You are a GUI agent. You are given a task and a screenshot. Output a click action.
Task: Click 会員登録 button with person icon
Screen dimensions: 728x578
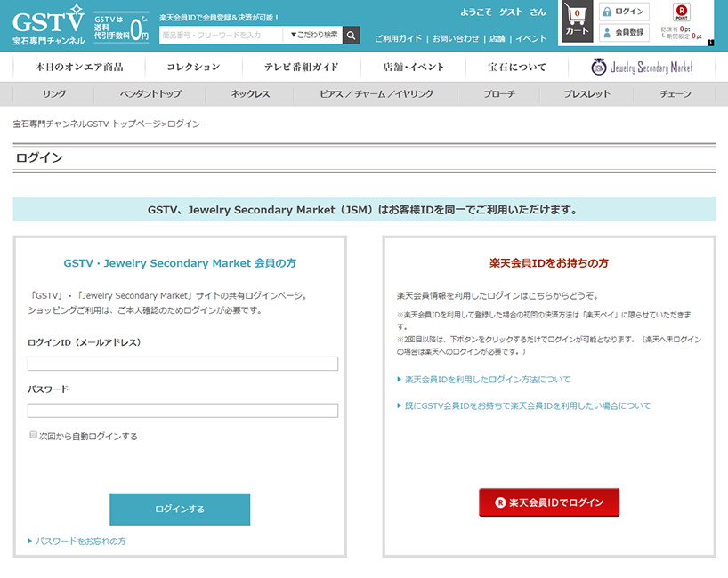point(624,33)
